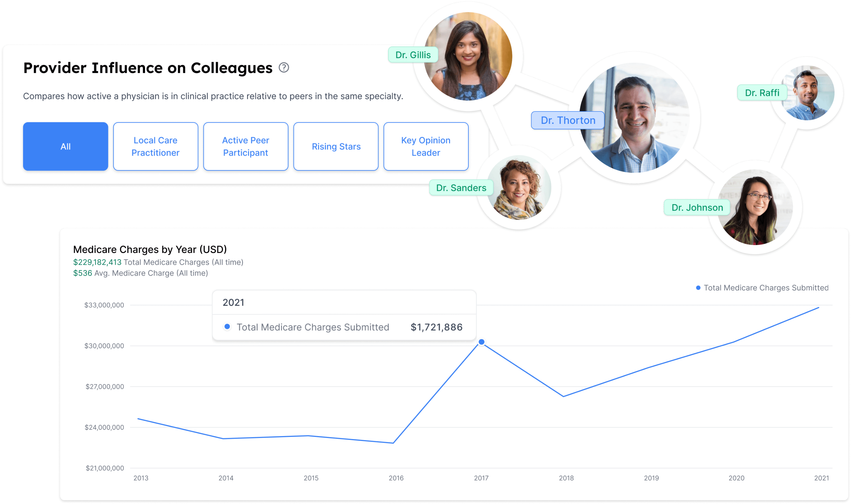Click the help icon beside Provider Influence title
The image size is (851, 504).
[284, 68]
